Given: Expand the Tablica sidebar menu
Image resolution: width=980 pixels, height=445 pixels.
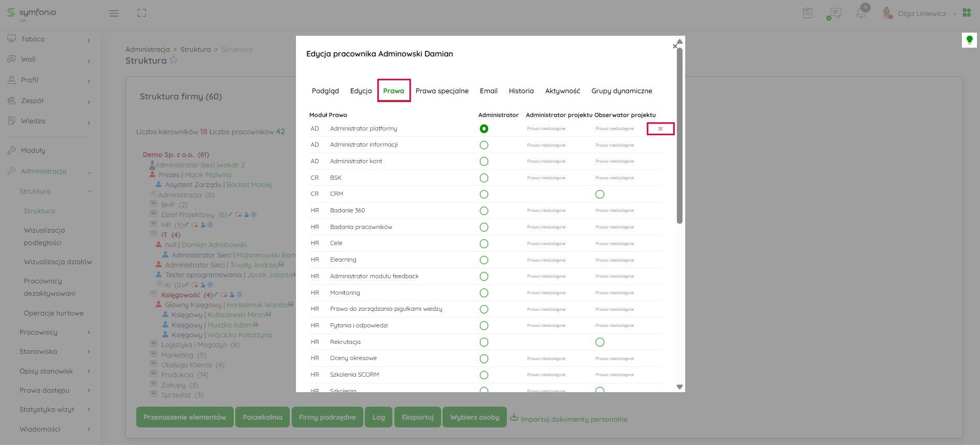Looking at the screenshot, I should 49,39.
